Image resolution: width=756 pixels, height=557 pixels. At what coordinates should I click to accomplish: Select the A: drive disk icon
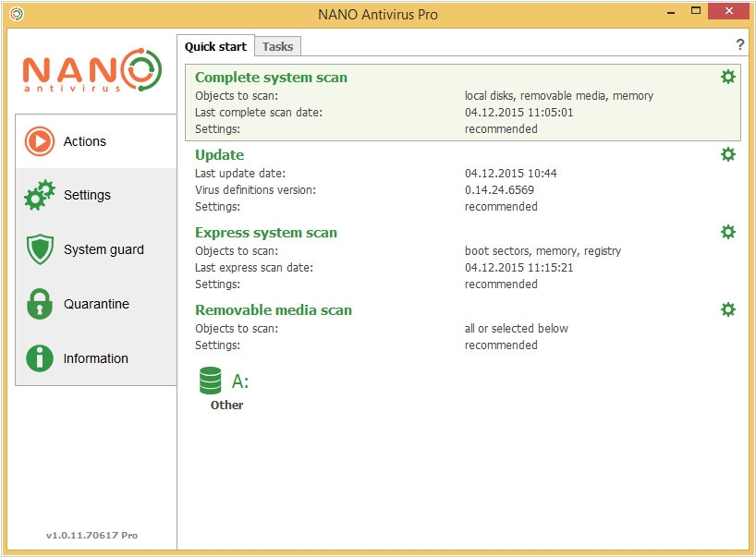point(210,381)
